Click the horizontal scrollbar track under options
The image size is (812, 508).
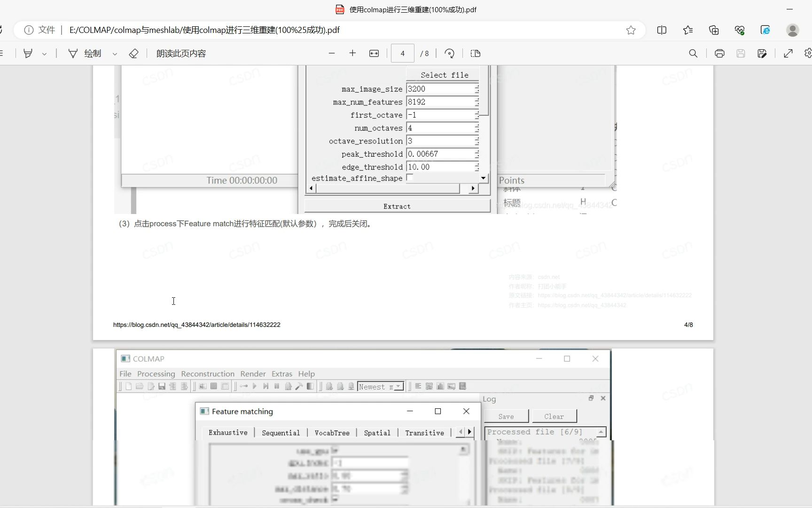coord(388,188)
